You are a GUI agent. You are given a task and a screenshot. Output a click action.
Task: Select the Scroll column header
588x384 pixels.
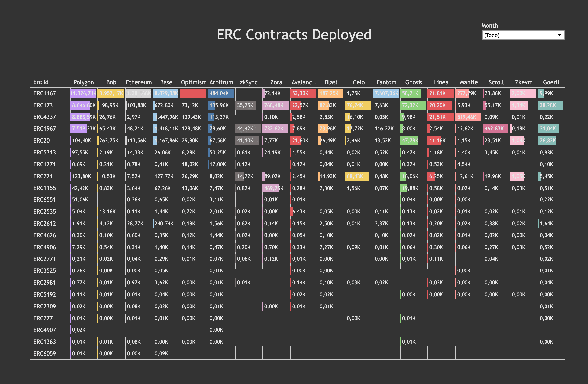[496, 82]
